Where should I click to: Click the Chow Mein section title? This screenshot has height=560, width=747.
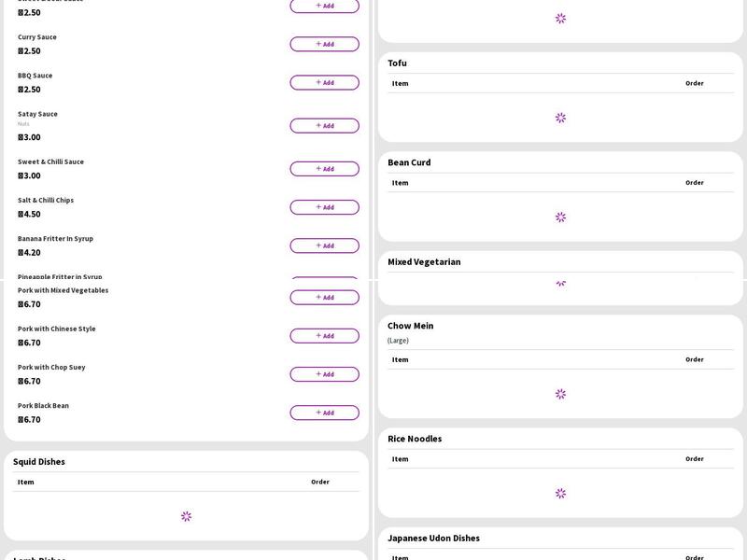tap(410, 326)
